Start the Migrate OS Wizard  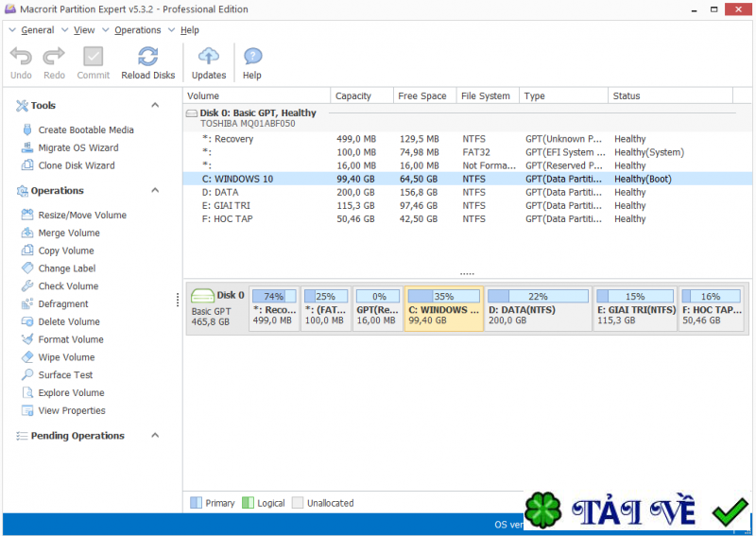click(x=70, y=147)
